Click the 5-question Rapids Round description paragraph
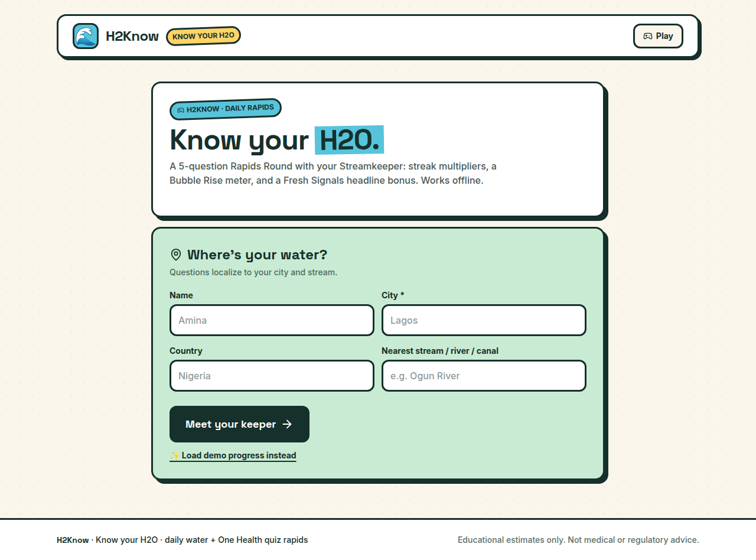Viewport: 756px width, 560px height. (x=333, y=173)
